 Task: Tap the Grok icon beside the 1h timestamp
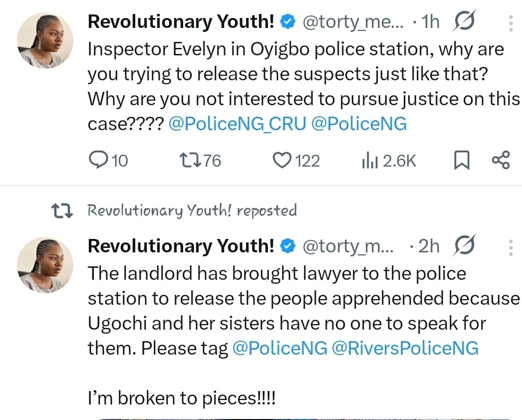[465, 20]
